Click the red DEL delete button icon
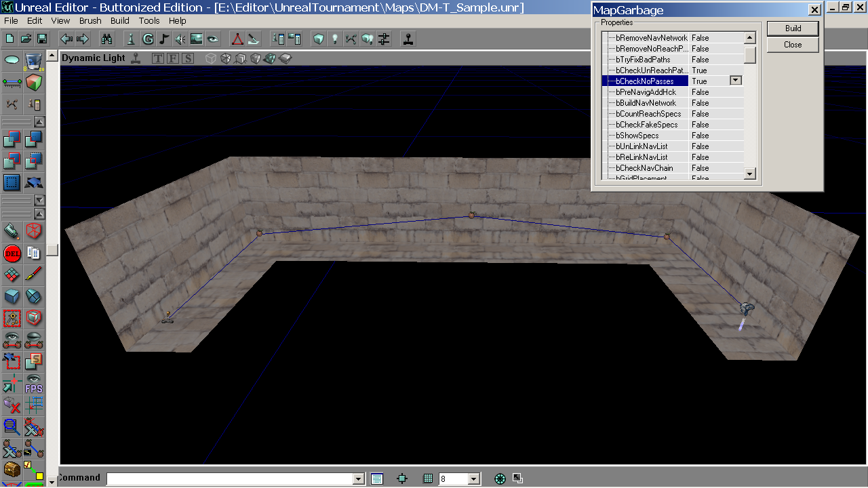868x488 pixels. (x=12, y=254)
